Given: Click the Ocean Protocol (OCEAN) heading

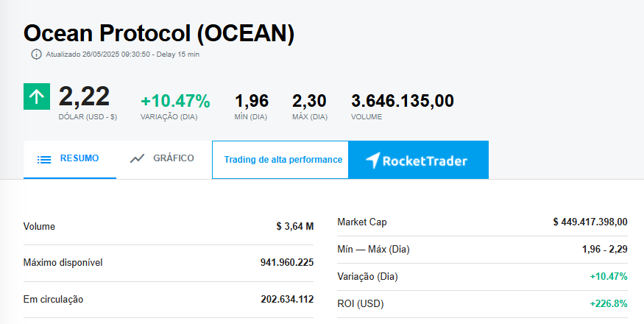Looking at the screenshot, I should [x=159, y=33].
